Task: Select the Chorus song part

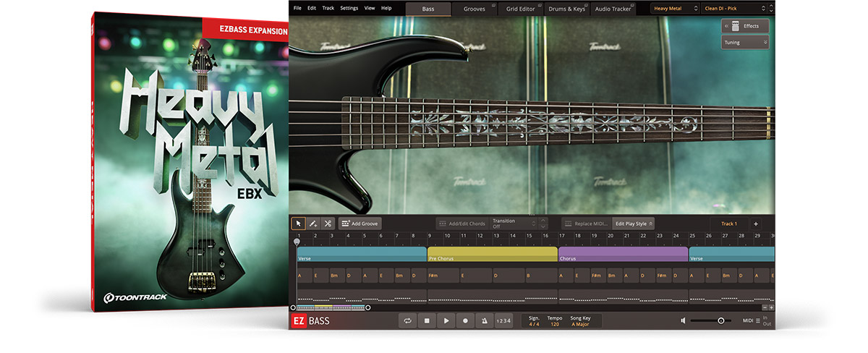Action: [x=623, y=254]
